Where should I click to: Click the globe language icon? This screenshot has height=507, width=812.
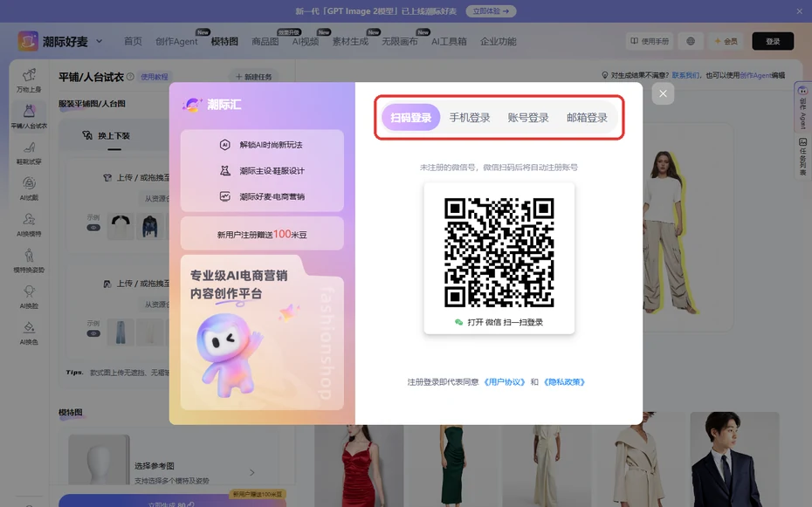coord(691,41)
